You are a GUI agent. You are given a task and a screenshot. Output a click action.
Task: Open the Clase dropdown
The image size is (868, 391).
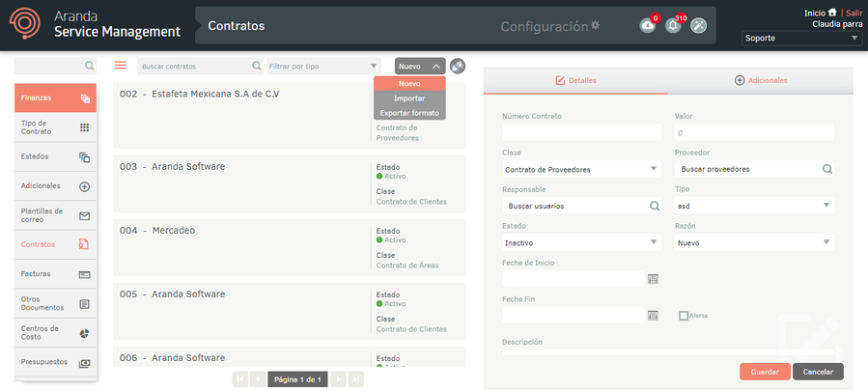[x=581, y=170]
